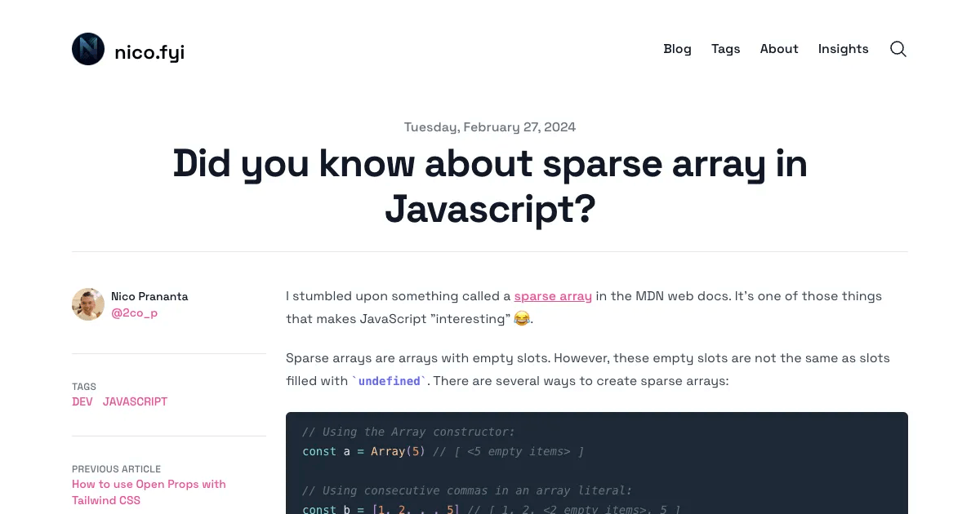The height and width of the screenshot is (514, 980).
Task: Open the Tags menu item
Action: [x=725, y=49]
